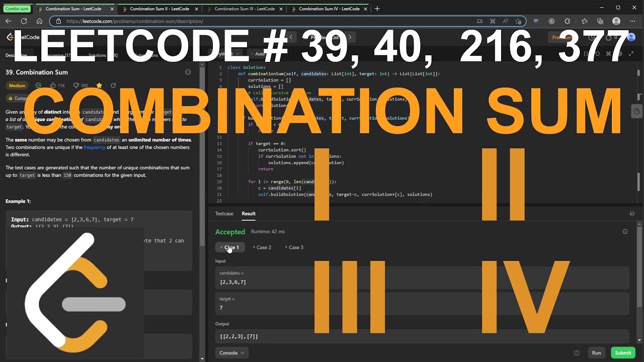The width and height of the screenshot is (644, 362).
Task: Click the info icon beside Accepted result
Action: pos(625,232)
